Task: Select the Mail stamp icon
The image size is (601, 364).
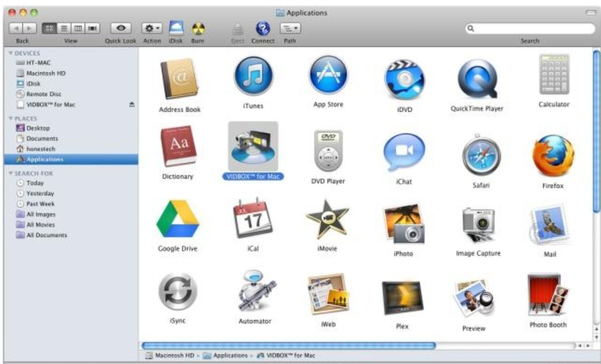Action: pos(550,225)
